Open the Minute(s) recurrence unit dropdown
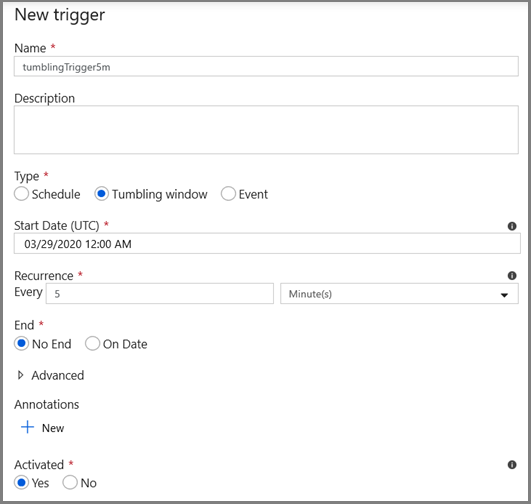 [x=399, y=294]
